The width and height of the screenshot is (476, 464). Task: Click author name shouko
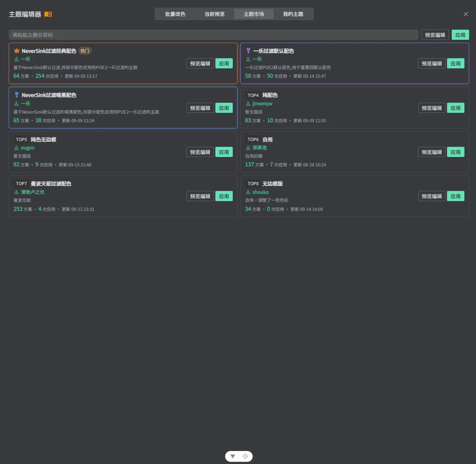[x=261, y=192]
